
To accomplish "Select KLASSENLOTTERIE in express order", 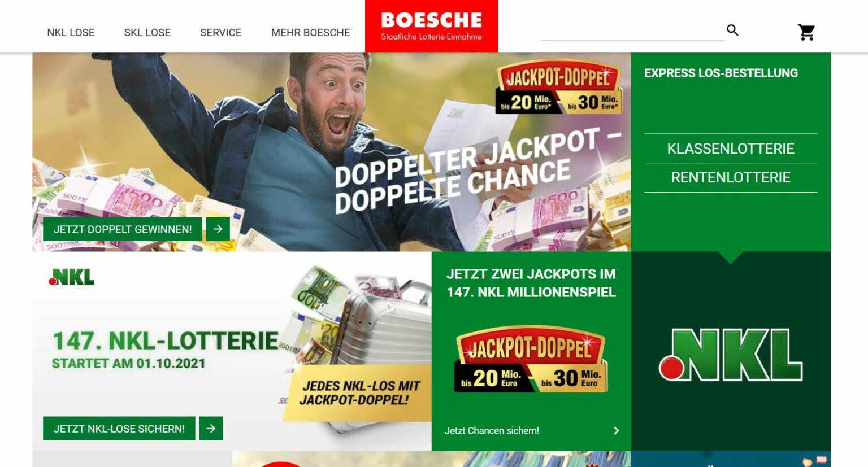I will [x=731, y=149].
